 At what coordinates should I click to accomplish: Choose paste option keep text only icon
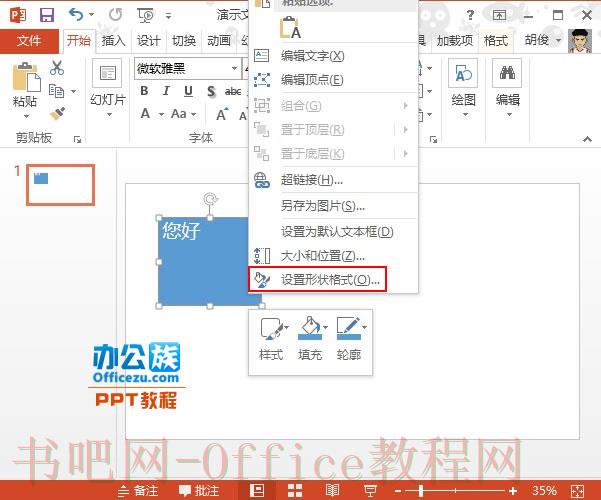290,28
